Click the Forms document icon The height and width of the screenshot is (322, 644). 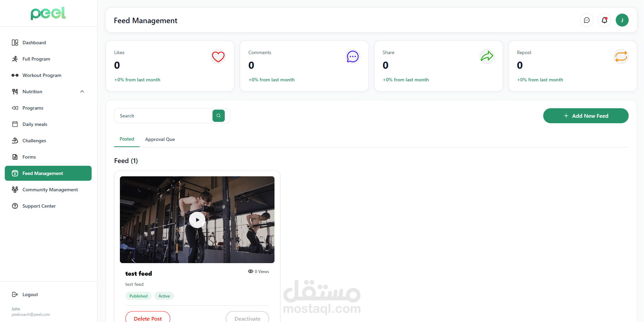click(15, 157)
